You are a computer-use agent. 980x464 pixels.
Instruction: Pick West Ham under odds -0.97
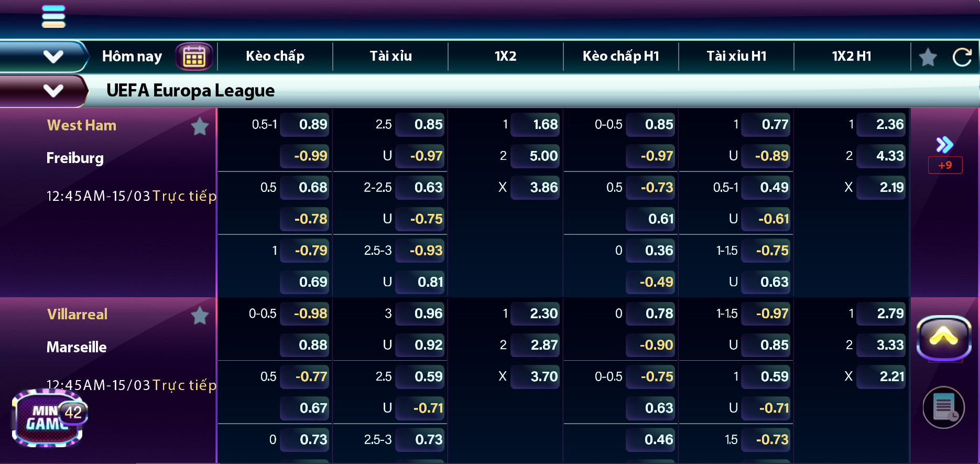420,156
